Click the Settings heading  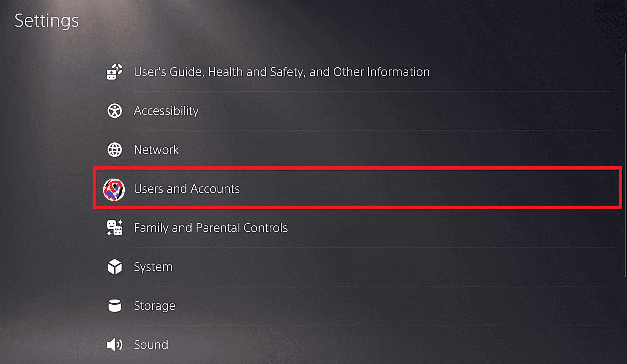click(x=46, y=21)
